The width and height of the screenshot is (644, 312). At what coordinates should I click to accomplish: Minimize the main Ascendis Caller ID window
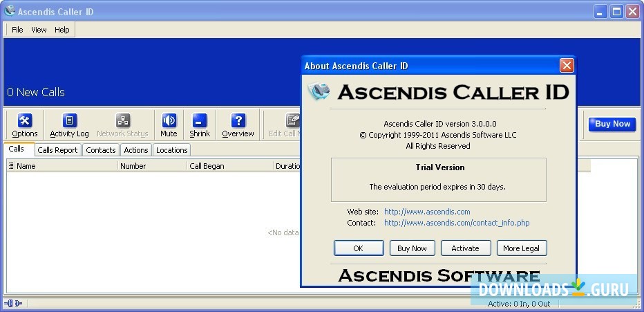[x=600, y=12]
